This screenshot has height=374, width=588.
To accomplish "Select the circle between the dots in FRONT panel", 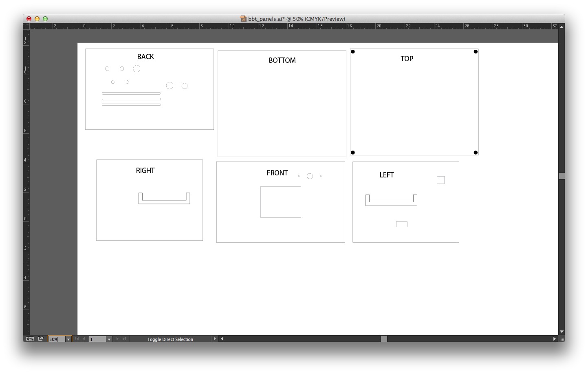I will pyautogui.click(x=310, y=176).
